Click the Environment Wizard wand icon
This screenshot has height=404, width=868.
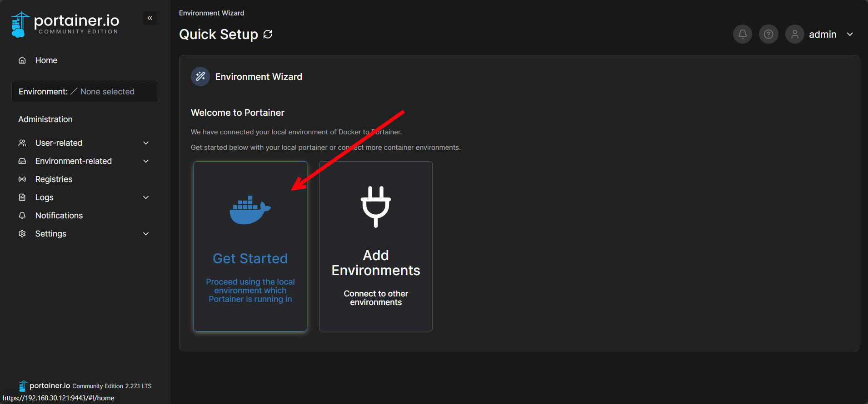200,77
